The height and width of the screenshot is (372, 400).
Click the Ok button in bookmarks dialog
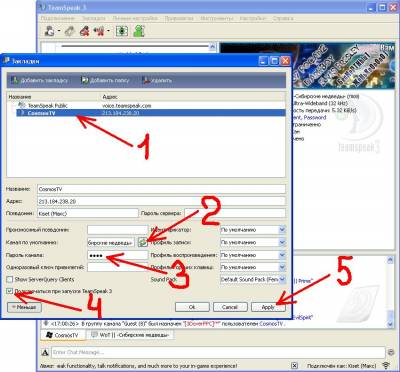click(192, 307)
